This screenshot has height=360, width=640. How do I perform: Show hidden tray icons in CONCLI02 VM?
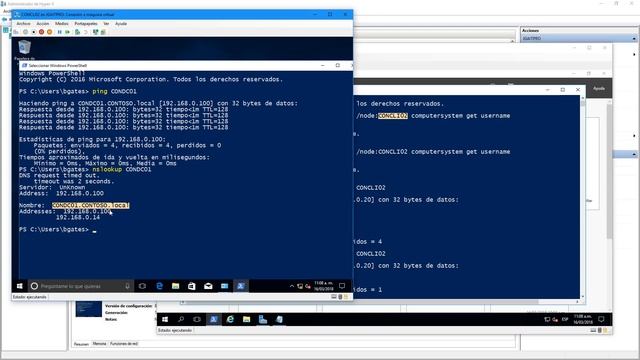click(292, 286)
